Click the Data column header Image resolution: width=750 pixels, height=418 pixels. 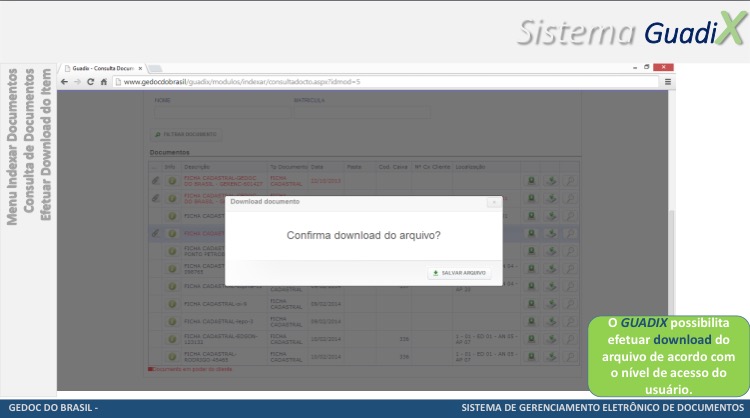click(x=317, y=167)
